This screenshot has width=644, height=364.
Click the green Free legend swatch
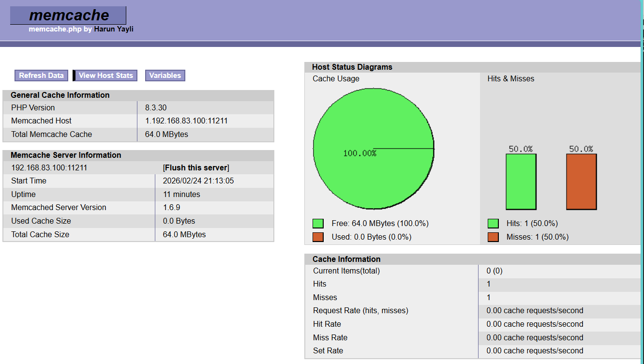coord(318,224)
